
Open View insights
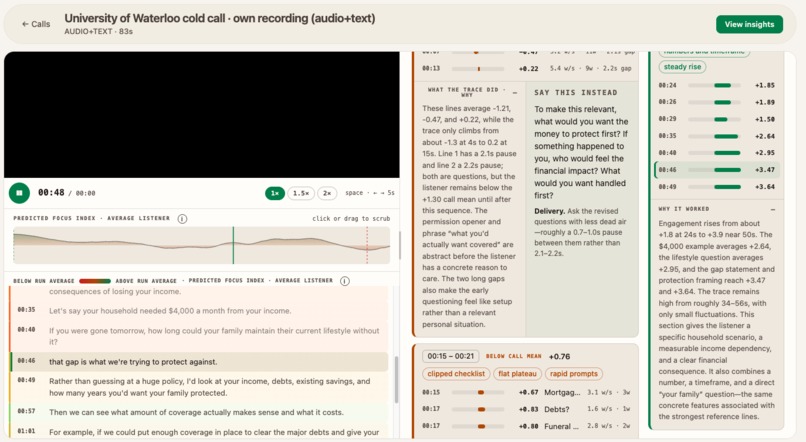(749, 24)
